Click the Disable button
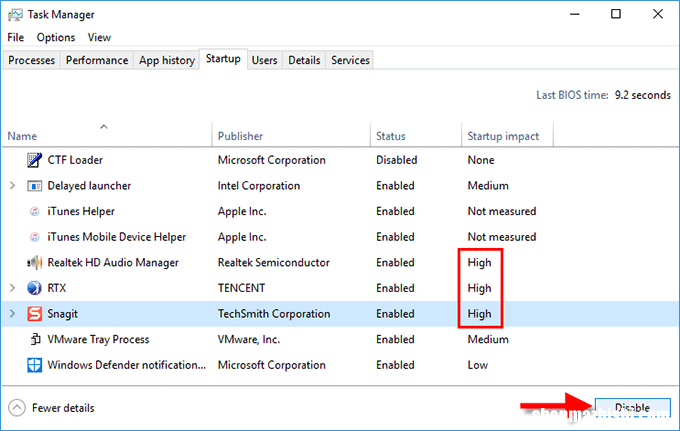The image size is (680, 431). [x=632, y=408]
